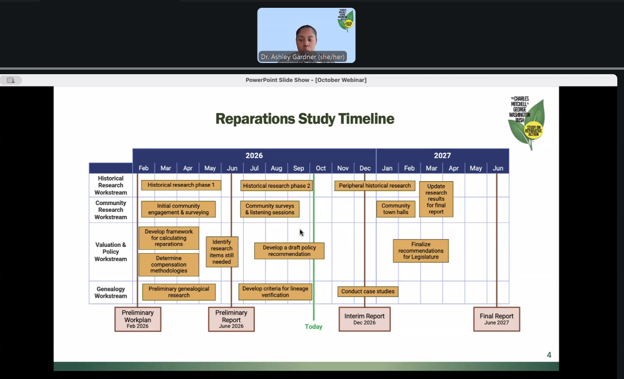The image size is (624, 379).
Task: Click the slide show window toolbar icon
Action: pos(11,80)
